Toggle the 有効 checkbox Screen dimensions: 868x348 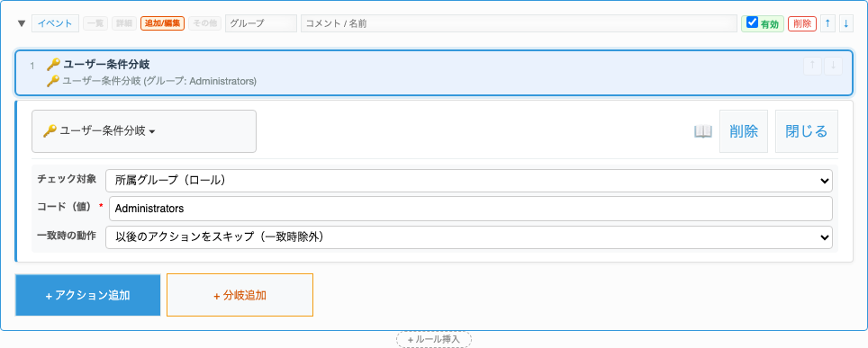pos(752,22)
